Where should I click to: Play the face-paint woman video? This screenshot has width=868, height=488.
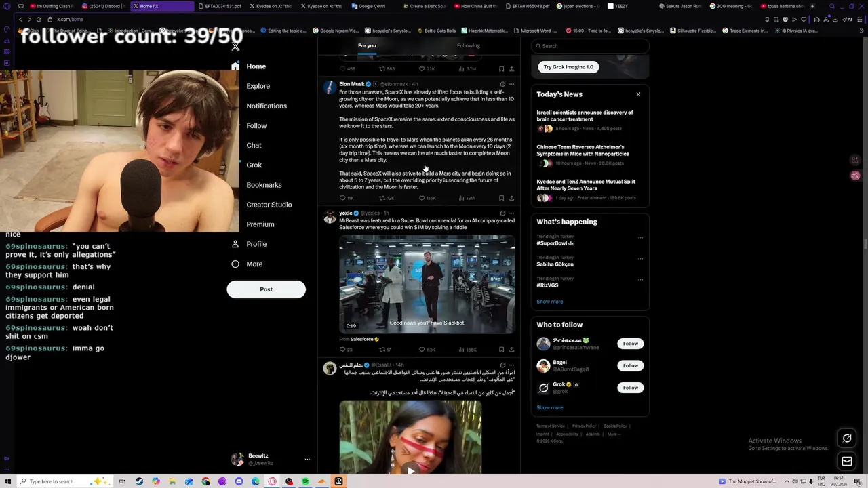point(410,469)
